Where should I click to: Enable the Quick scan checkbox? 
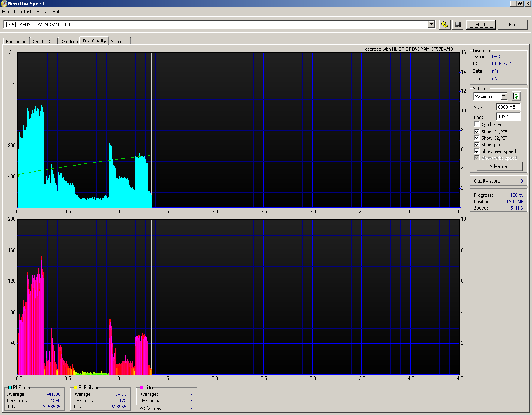477,124
